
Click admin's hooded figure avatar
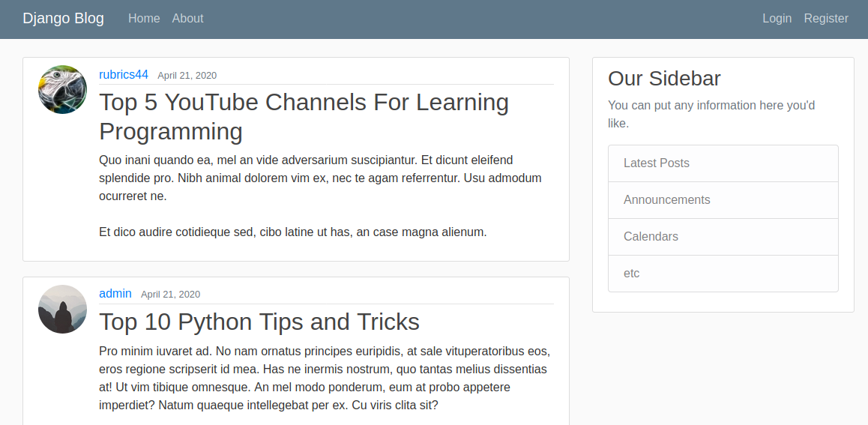point(62,310)
